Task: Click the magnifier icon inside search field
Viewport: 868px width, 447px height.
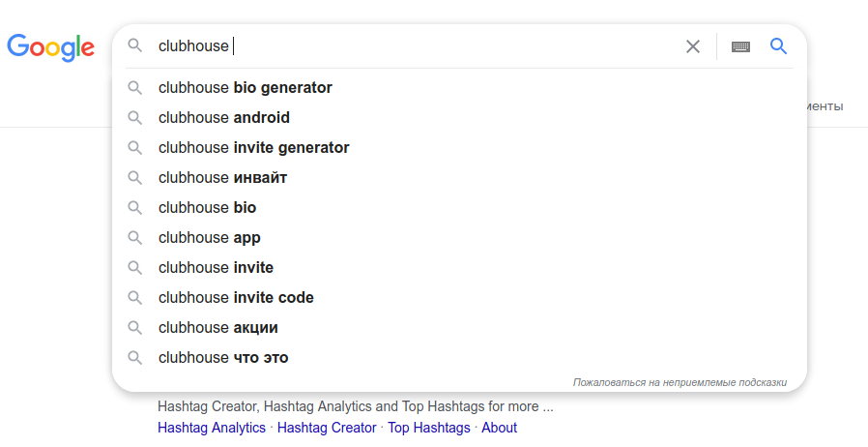Action: (x=135, y=45)
